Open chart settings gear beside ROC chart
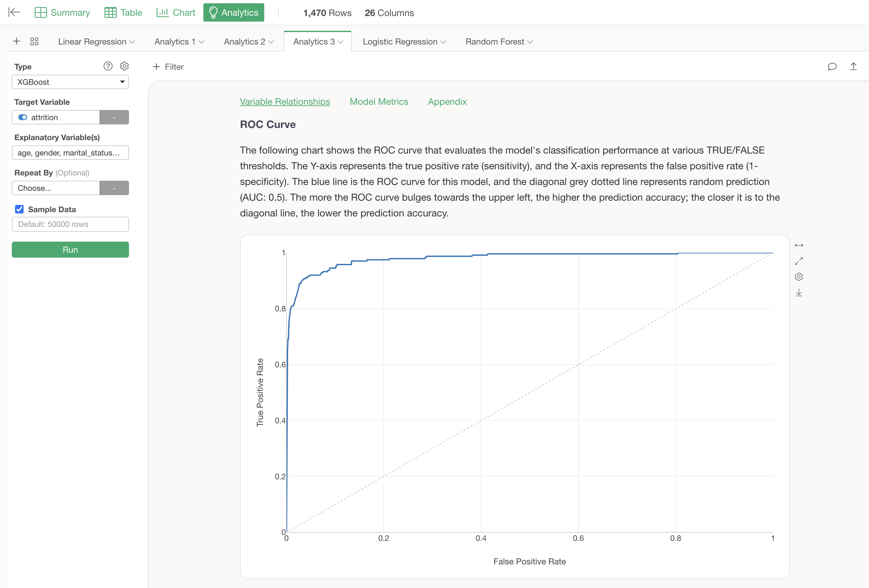869x588 pixels. point(799,277)
